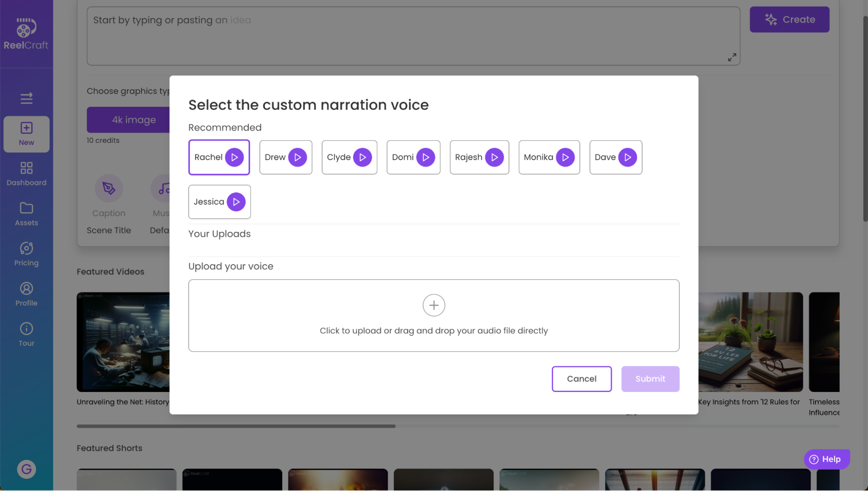Play preview for Jessica voice
Viewport: 868px width, 491px height.
[236, 201]
